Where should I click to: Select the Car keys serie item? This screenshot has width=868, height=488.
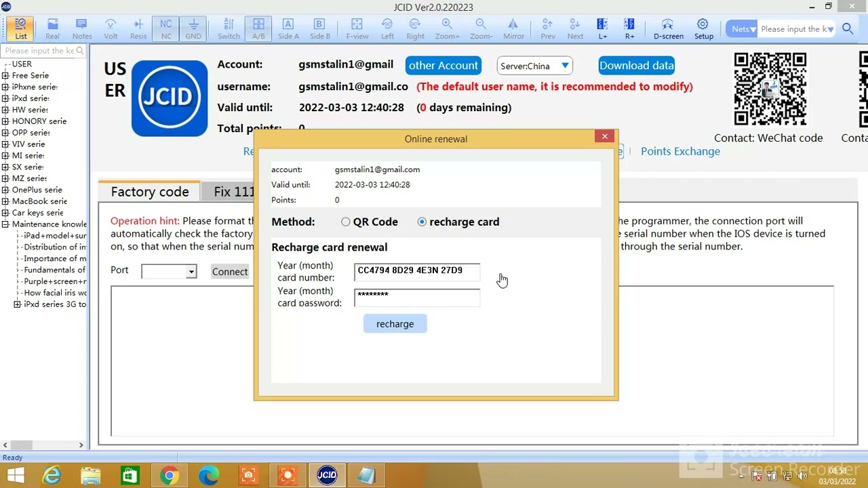(37, 213)
